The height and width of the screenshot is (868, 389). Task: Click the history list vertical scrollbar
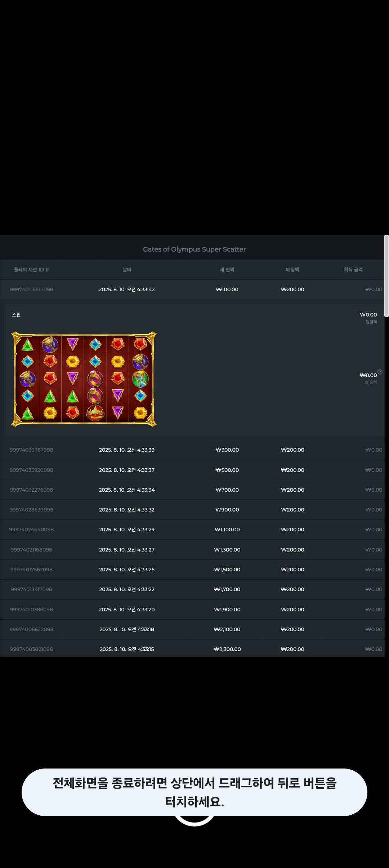[386, 276]
